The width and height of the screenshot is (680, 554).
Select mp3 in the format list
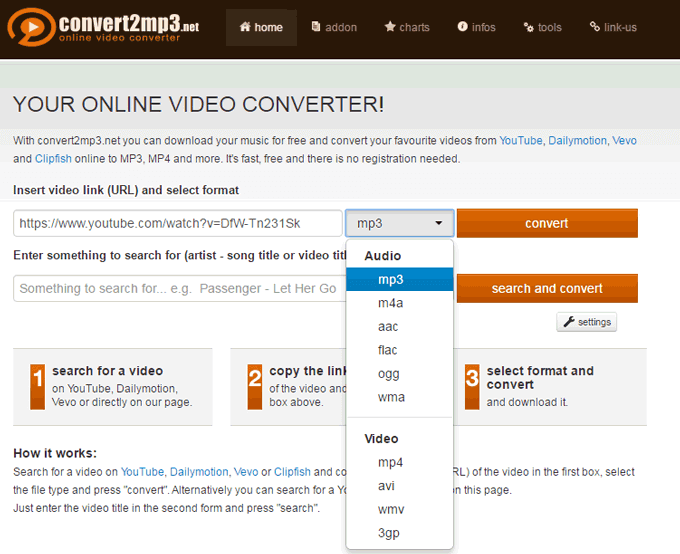399,279
